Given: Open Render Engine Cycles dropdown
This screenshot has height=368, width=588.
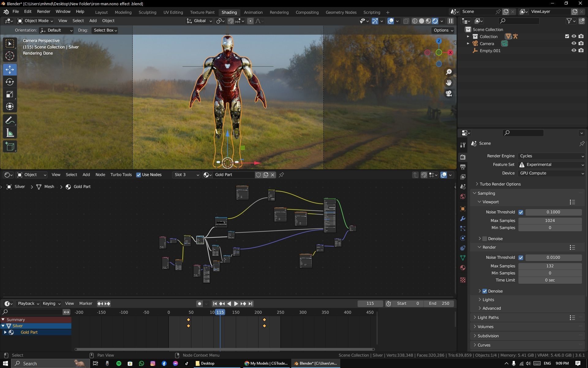Looking at the screenshot, I should click(x=552, y=156).
